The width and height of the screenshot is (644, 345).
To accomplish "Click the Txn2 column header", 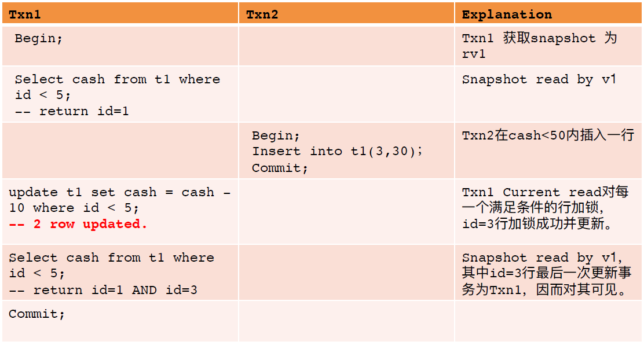I will pyautogui.click(x=262, y=14).
